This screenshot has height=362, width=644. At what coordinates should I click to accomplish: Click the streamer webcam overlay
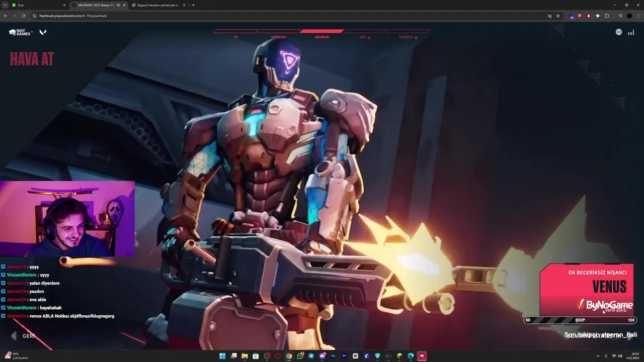[x=67, y=219]
